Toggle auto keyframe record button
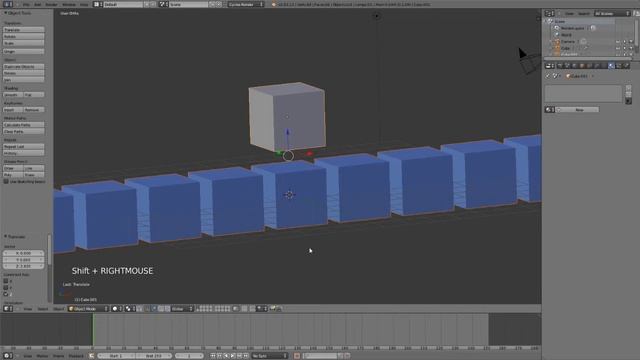Screen dimensions: 640x360 click(x=297, y=356)
